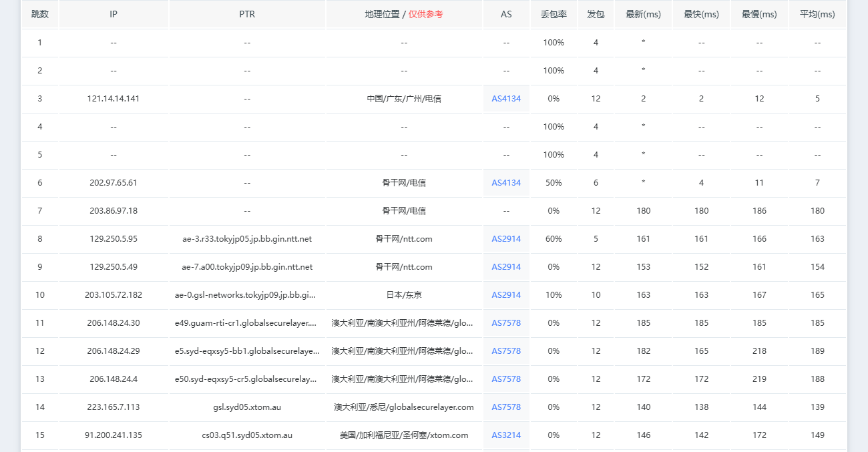Open the AS2914 link for hop 8
Image resolution: width=868 pixels, height=452 pixels.
coord(506,239)
